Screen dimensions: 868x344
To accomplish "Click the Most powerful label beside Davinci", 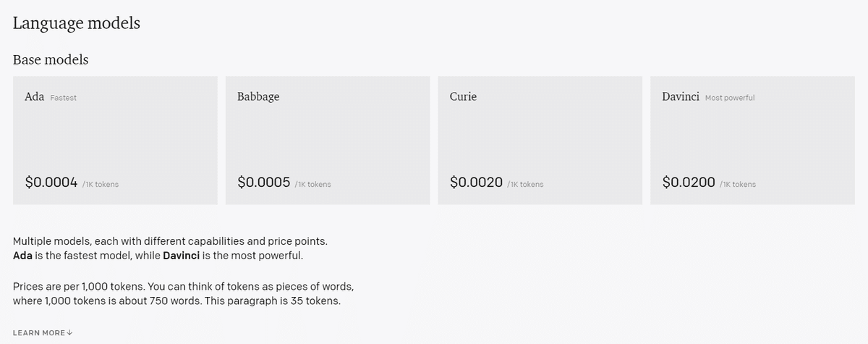I will (730, 98).
